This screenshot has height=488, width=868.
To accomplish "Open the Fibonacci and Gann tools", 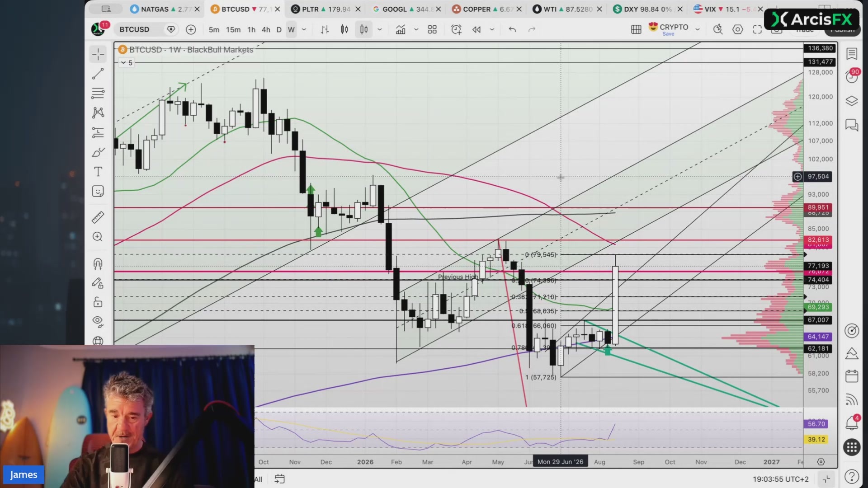I will click(x=98, y=93).
